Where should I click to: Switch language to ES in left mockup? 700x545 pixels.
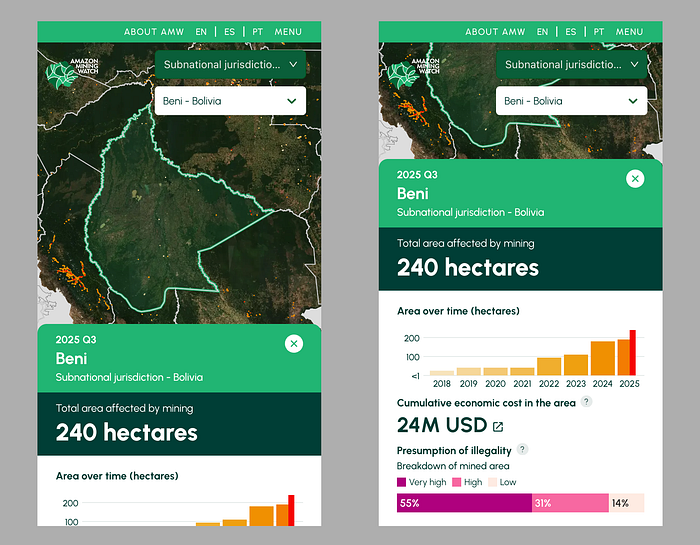[229, 32]
